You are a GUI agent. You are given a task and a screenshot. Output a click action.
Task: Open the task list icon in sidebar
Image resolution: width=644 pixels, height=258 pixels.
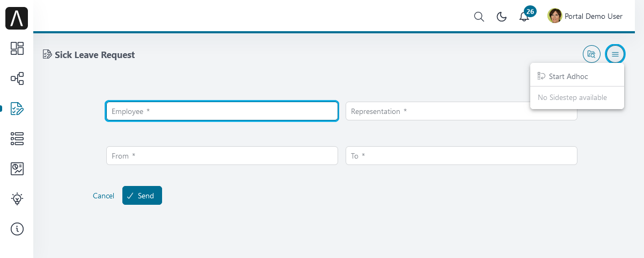coord(17,139)
